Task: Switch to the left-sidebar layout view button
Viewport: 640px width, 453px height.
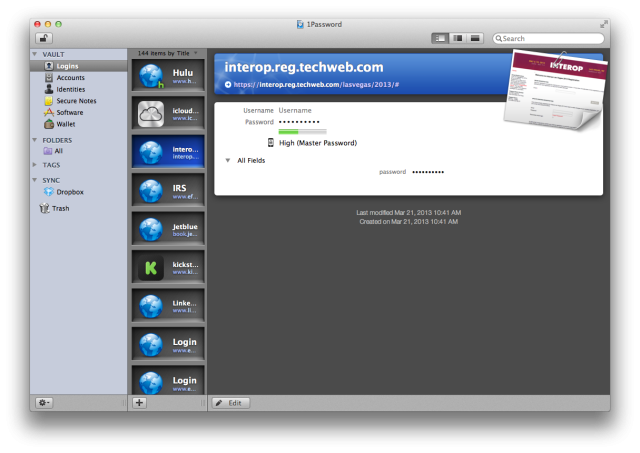Action: click(x=440, y=38)
